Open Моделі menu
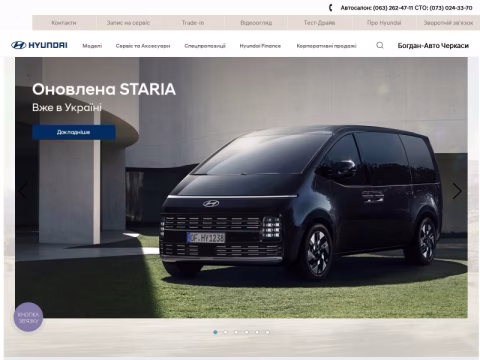 point(92,46)
